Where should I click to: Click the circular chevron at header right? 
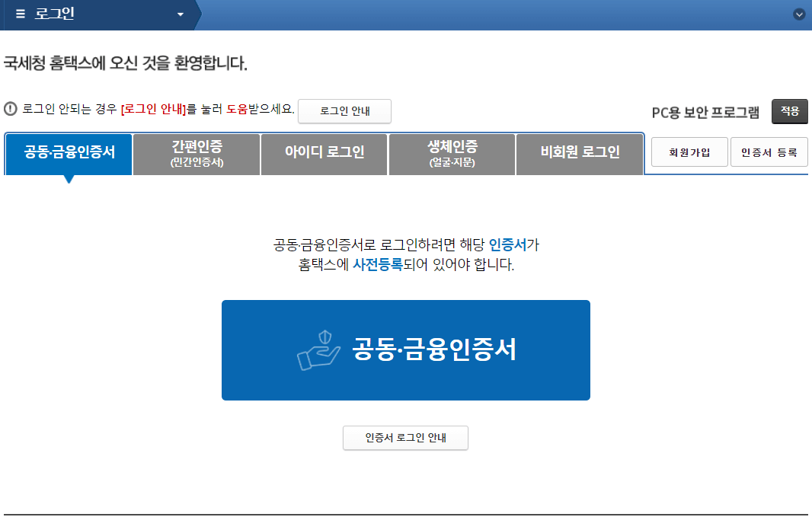pyautogui.click(x=799, y=14)
